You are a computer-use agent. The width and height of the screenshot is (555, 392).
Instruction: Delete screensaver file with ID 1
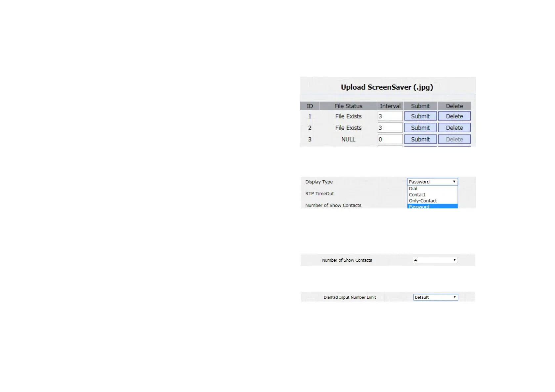pos(454,116)
